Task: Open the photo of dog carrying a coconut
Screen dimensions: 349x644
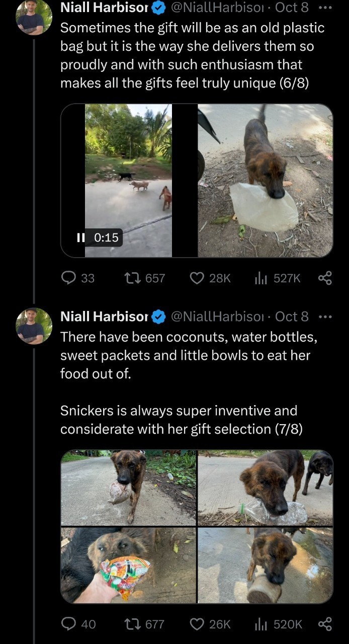Action: click(128, 487)
